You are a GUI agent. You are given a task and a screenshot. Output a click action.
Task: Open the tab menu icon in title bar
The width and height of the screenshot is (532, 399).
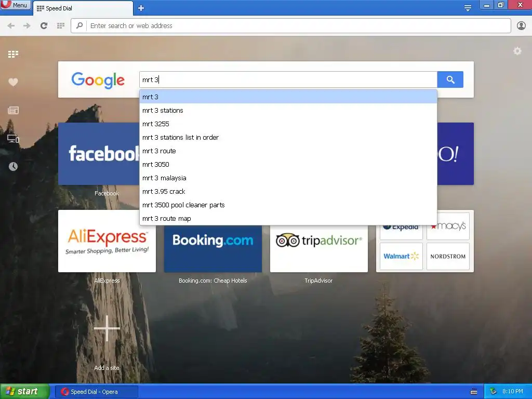pos(468,8)
